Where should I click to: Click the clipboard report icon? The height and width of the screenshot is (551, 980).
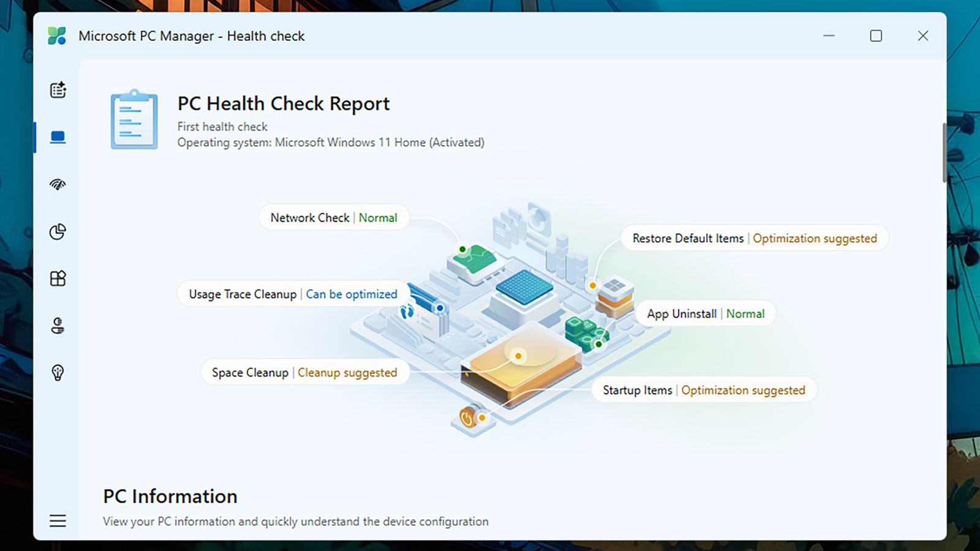[x=134, y=120]
